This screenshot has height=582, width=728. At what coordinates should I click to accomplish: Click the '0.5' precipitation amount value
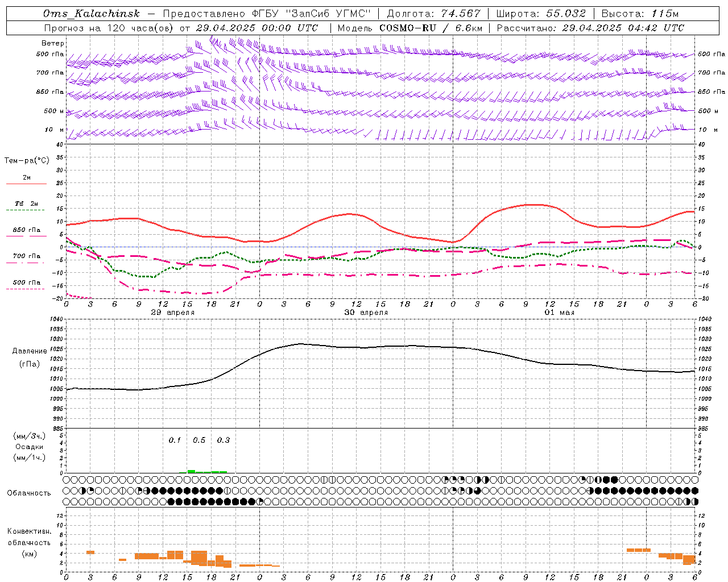pos(199,440)
